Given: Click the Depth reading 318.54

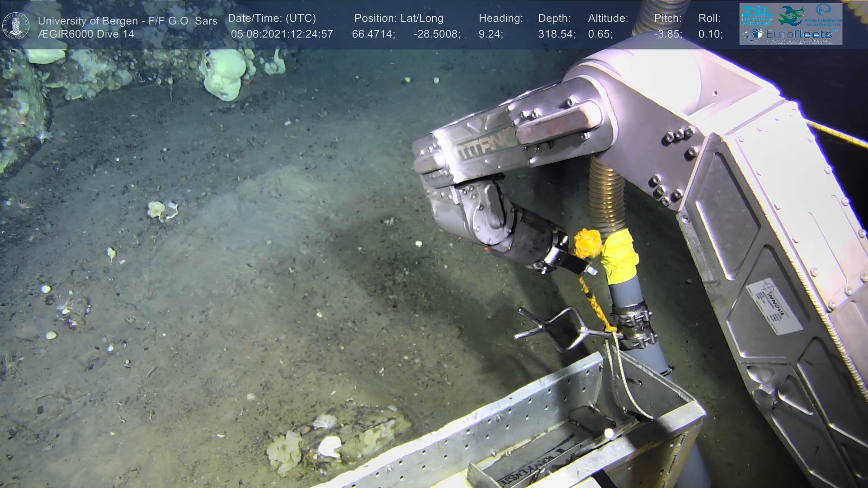Looking at the screenshot, I should click(x=556, y=34).
